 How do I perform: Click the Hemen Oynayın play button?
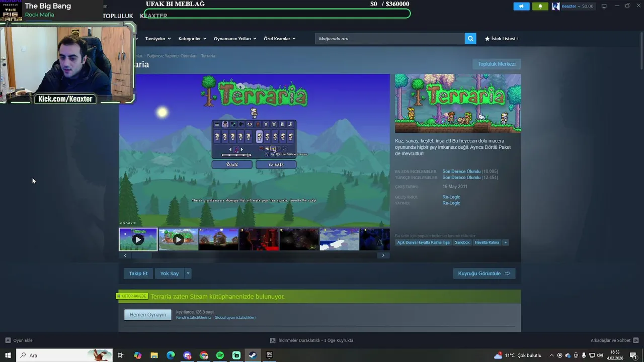148,315
